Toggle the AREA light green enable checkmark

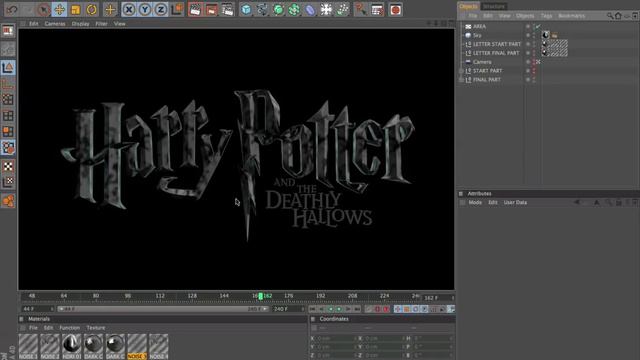tap(538, 26)
